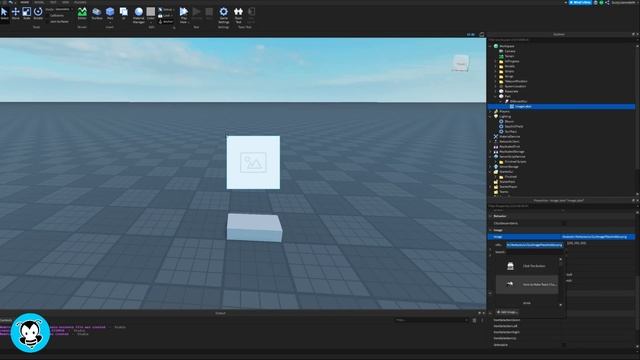Select ReplicatedFirst in the Explorer
The height and width of the screenshot is (360, 640).
[x=509, y=147]
